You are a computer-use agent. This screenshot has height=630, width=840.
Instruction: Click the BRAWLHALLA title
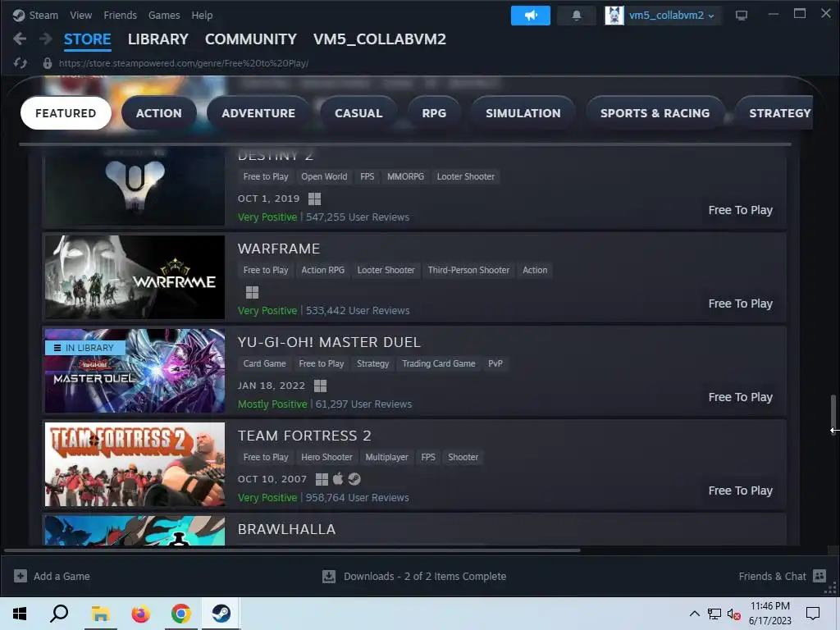coord(286,529)
